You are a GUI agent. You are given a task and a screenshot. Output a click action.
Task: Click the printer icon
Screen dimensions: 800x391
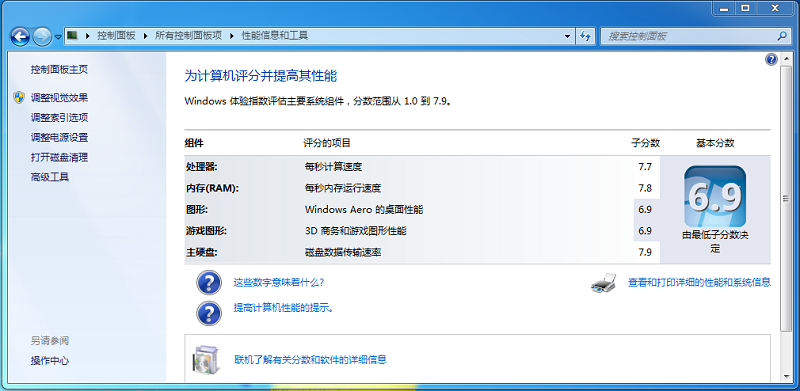click(604, 282)
